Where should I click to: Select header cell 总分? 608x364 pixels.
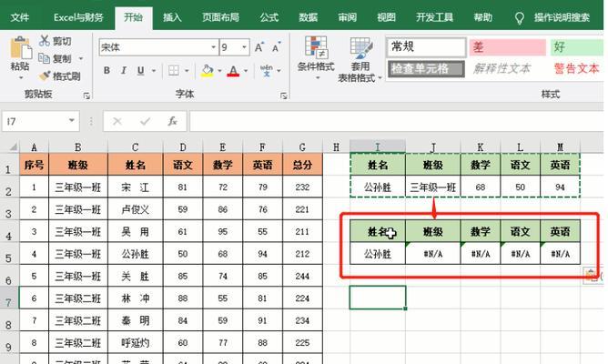[x=302, y=165]
